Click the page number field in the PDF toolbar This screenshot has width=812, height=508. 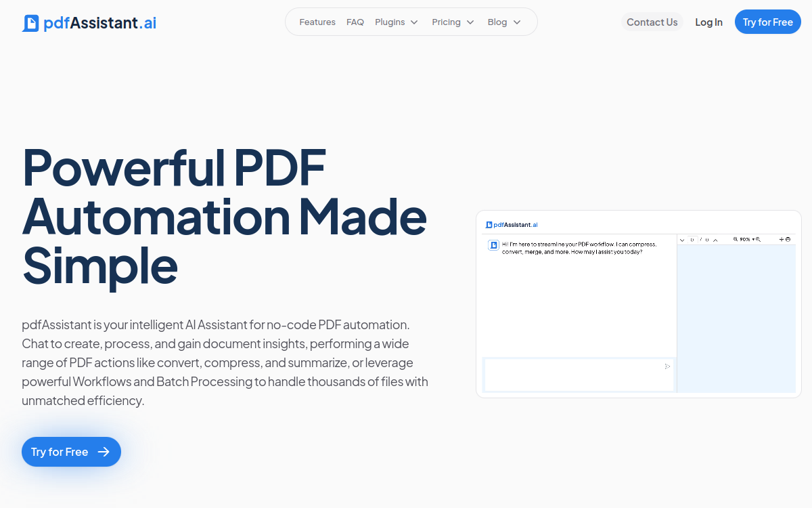(x=692, y=240)
